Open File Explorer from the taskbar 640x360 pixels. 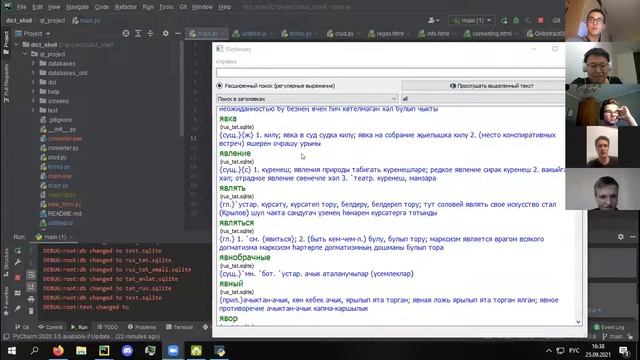tap(81, 351)
